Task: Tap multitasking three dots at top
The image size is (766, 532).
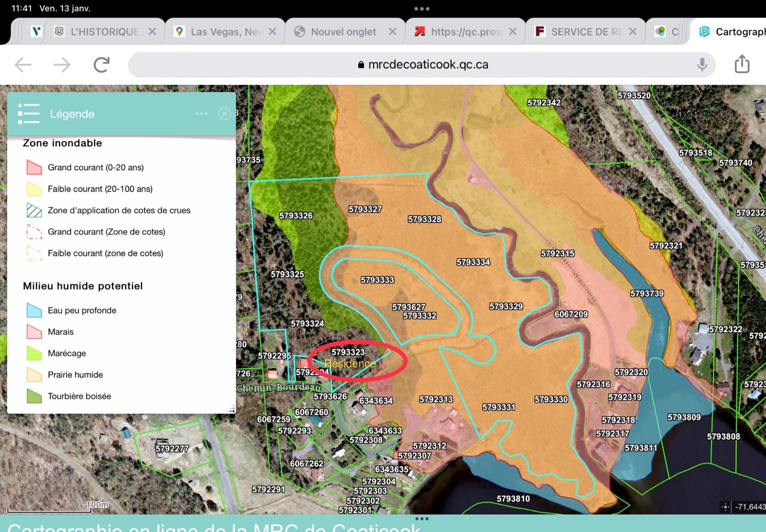Action: 422,8
